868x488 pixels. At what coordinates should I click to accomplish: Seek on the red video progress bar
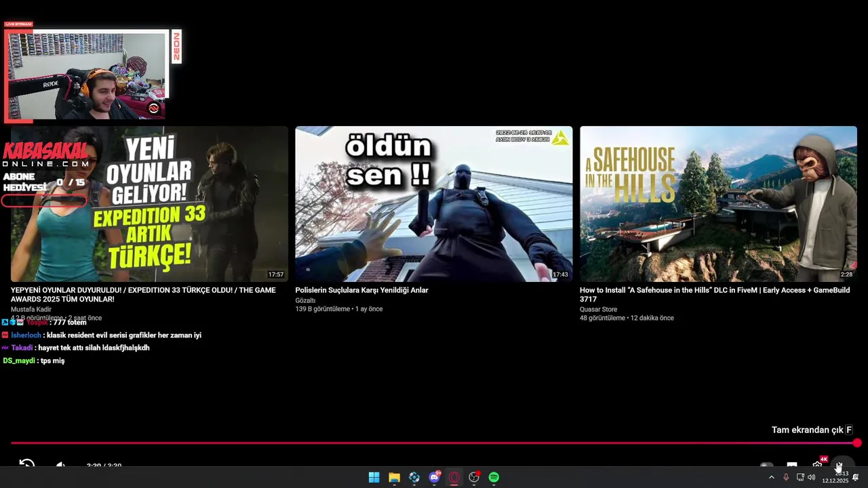click(434, 443)
